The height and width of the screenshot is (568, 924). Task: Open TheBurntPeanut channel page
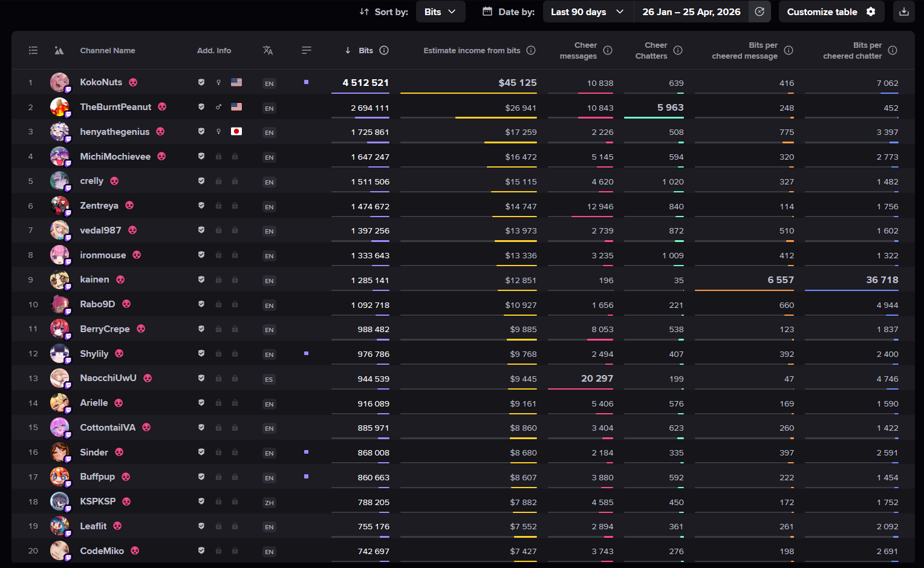[115, 107]
